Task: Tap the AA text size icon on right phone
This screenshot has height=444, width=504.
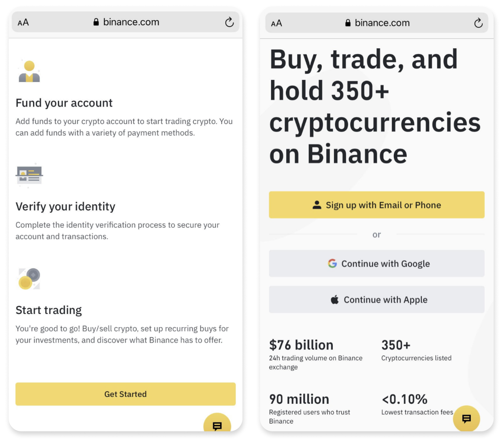Action: pos(276,23)
